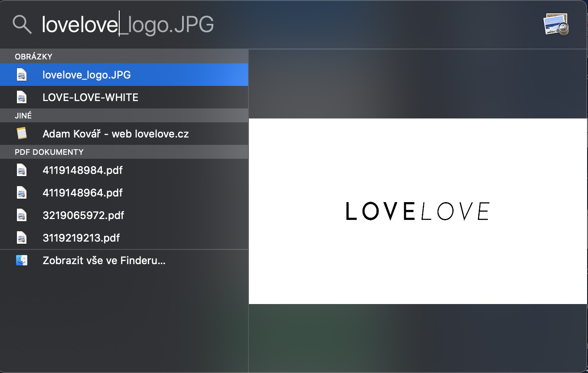This screenshot has height=373, width=588.
Task: Click the LOVELOVE logo preview image
Action: 418,211
